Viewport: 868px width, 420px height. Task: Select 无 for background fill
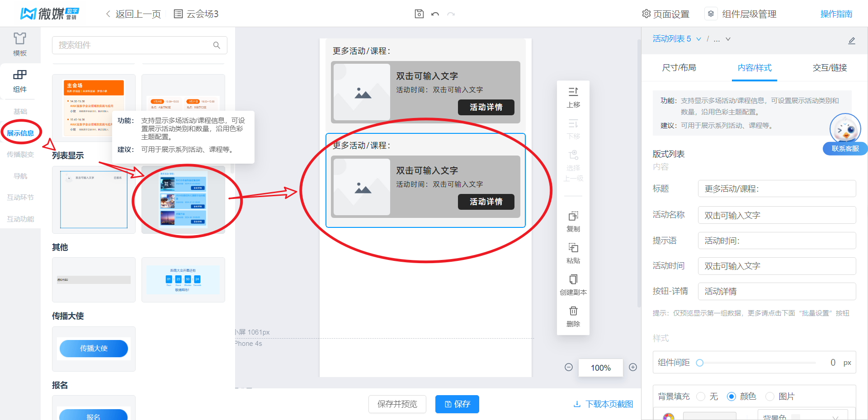click(x=701, y=396)
